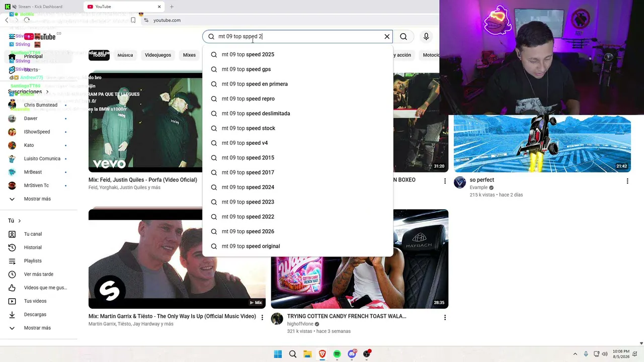This screenshot has width=644, height=362.
Task: Expand Mostrar más under the subscriptions list
Action: click(38, 199)
